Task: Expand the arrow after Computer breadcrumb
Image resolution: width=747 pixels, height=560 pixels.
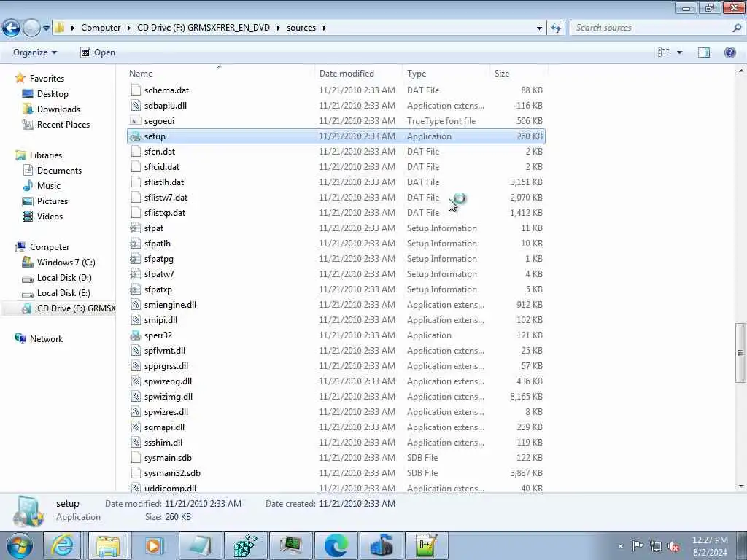Action: 129,28
